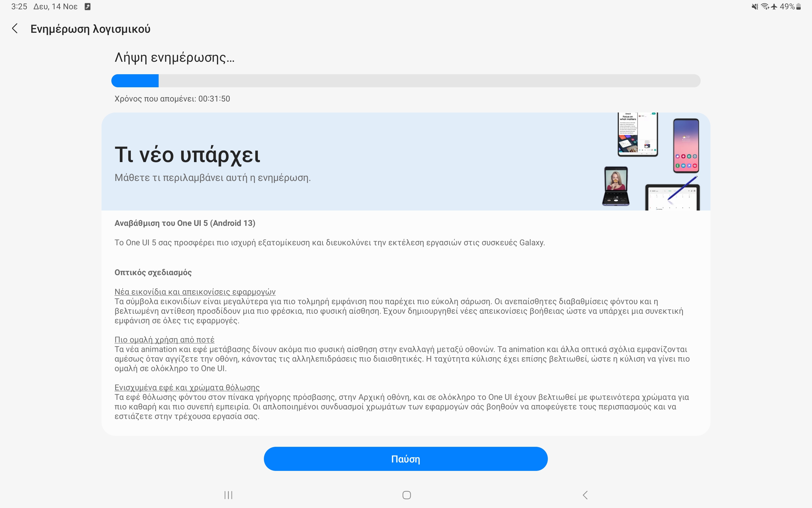The width and height of the screenshot is (812, 508).
Task: Tap paragraph starting Τα νέα animation και εφέ
Action: click(402, 359)
